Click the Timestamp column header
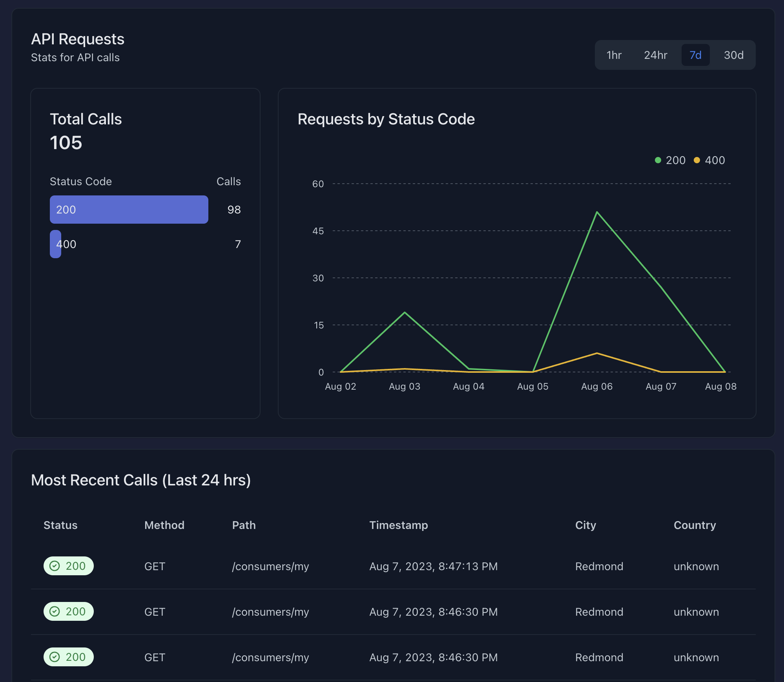 pos(399,525)
